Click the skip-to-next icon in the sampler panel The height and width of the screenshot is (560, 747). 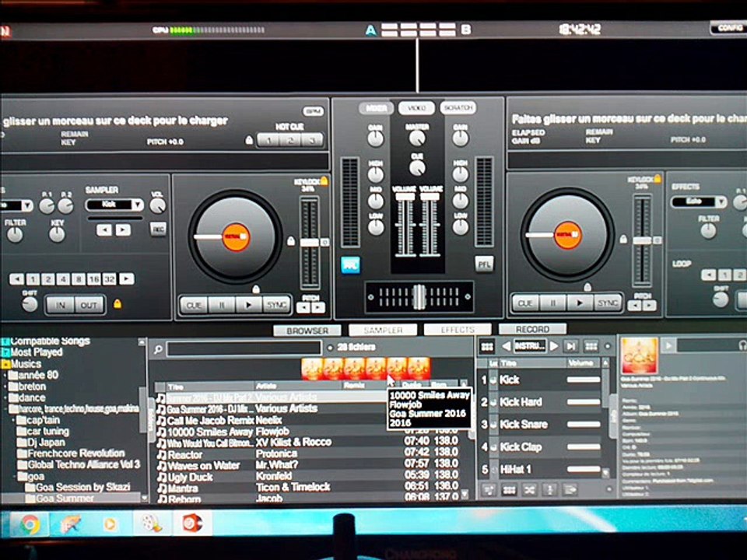click(x=570, y=346)
